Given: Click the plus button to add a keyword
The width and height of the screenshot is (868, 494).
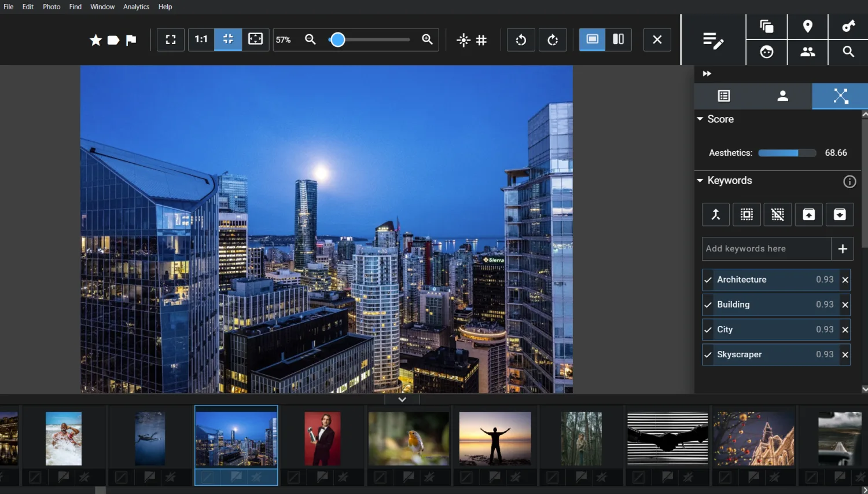Looking at the screenshot, I should [843, 248].
